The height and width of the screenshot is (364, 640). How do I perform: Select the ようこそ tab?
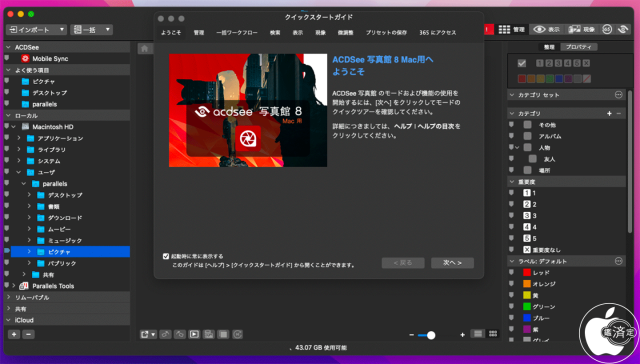pyautogui.click(x=171, y=32)
